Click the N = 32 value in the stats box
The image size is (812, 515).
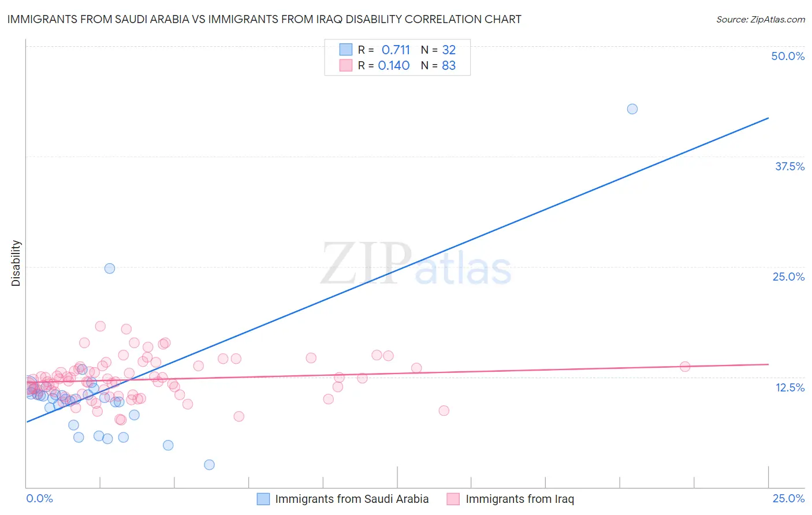coord(438,50)
